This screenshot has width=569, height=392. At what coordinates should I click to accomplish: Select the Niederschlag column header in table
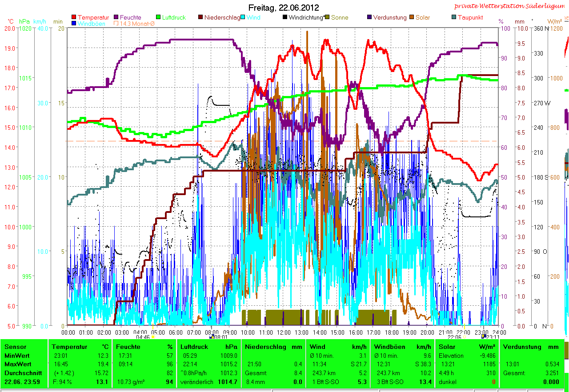pyautogui.click(x=261, y=347)
